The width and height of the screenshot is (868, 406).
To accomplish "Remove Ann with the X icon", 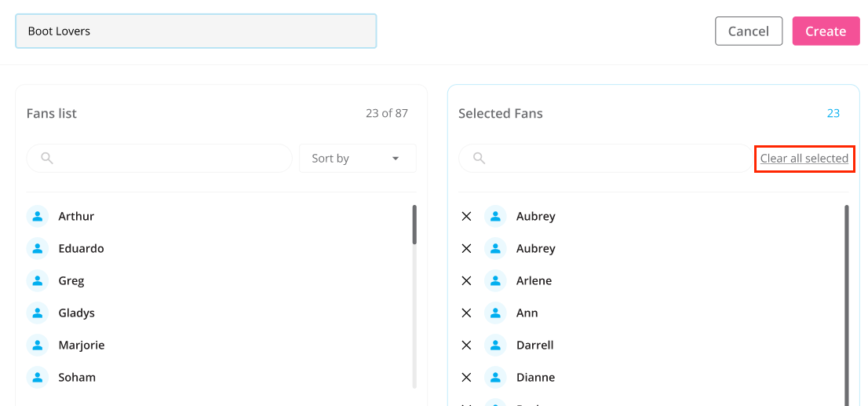I will click(466, 313).
